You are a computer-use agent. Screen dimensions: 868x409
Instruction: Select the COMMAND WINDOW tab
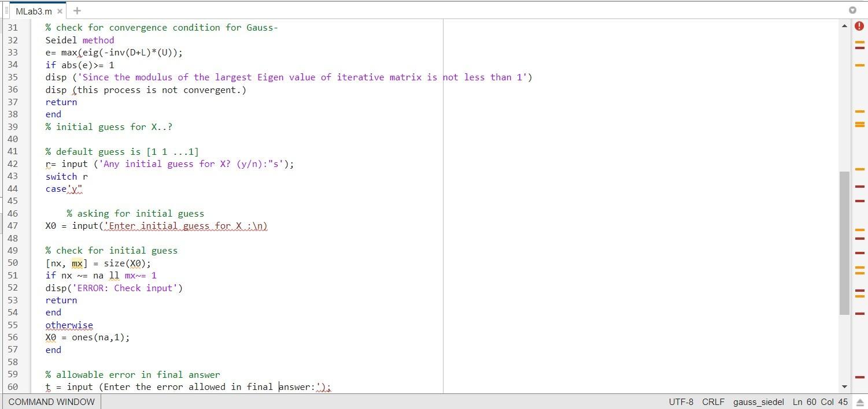tap(51, 401)
